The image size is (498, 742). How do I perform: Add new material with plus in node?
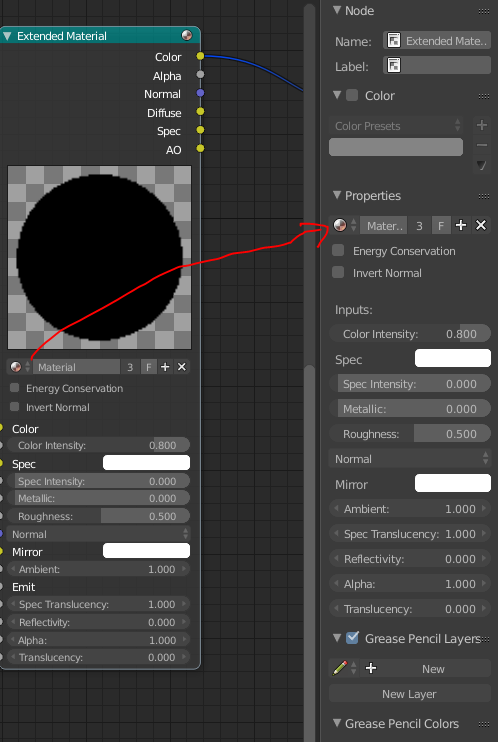click(165, 367)
